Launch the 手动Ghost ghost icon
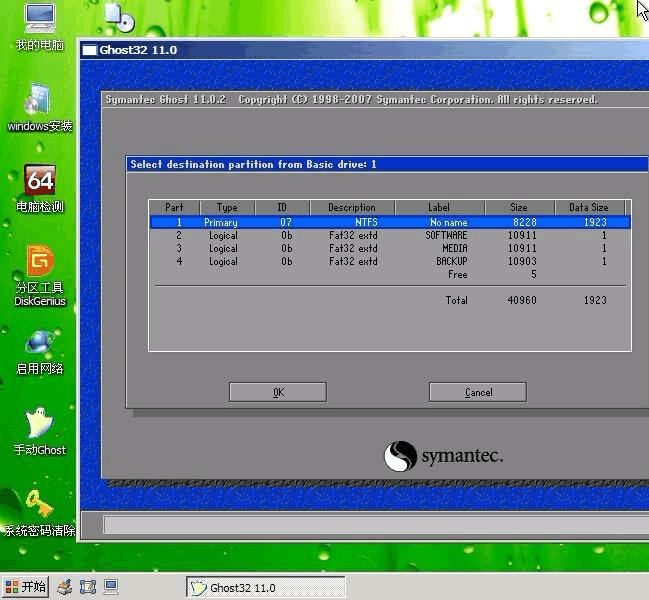 [x=39, y=422]
